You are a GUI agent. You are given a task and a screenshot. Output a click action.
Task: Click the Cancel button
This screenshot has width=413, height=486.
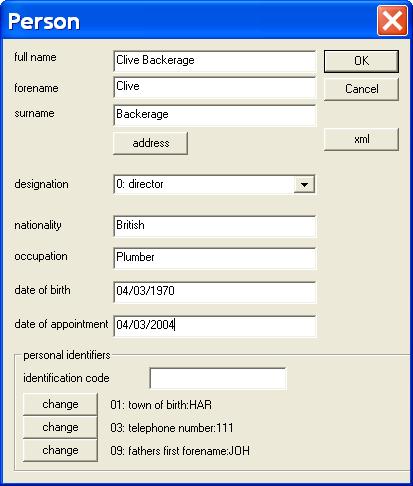click(361, 89)
